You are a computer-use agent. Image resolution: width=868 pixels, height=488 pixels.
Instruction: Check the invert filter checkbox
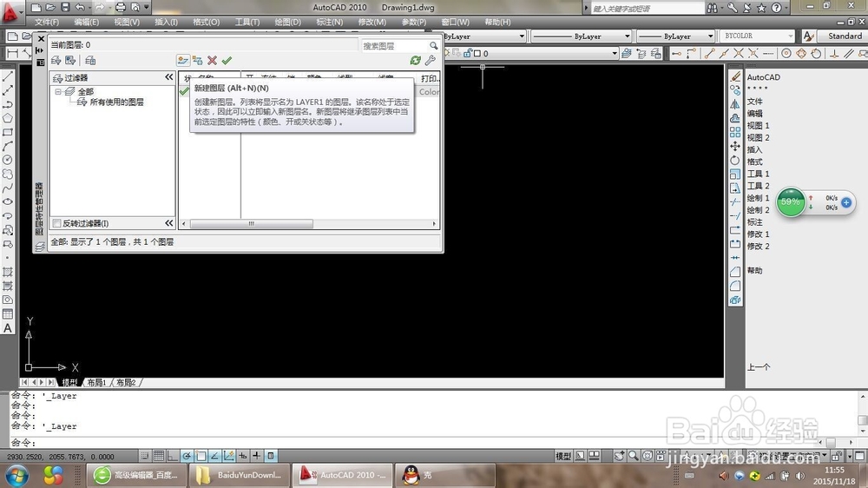(56, 223)
